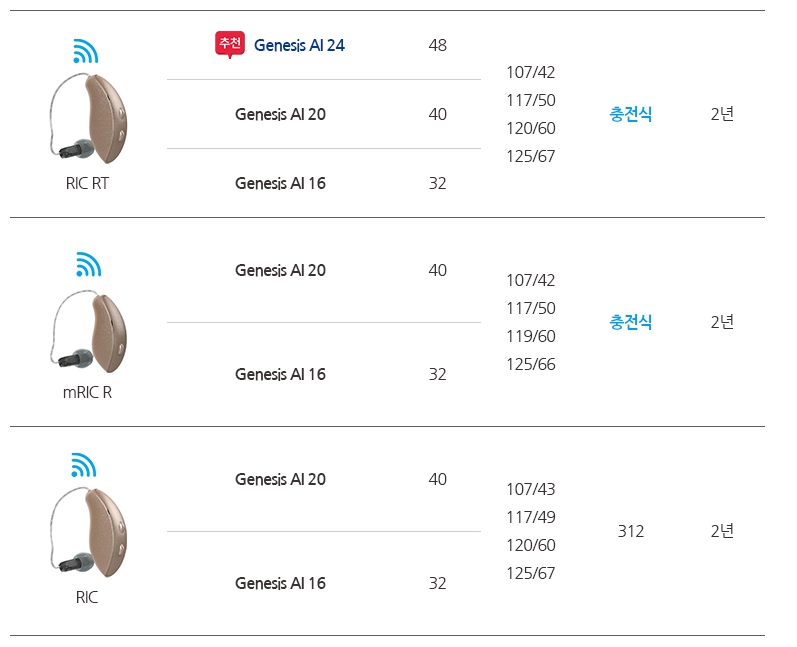Select Genesis AI 20 under RIC RT
The height and width of the screenshot is (647, 797).
[280, 114]
